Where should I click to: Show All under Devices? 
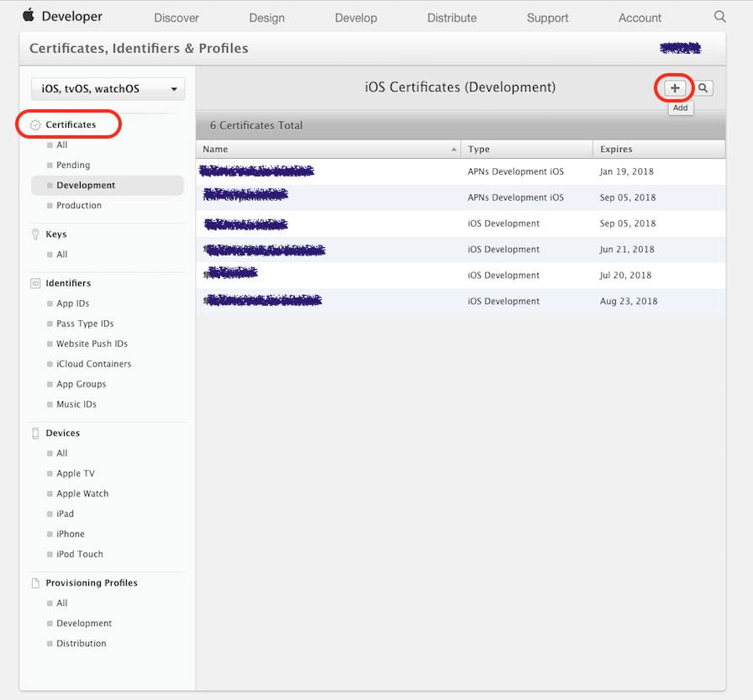pos(62,453)
